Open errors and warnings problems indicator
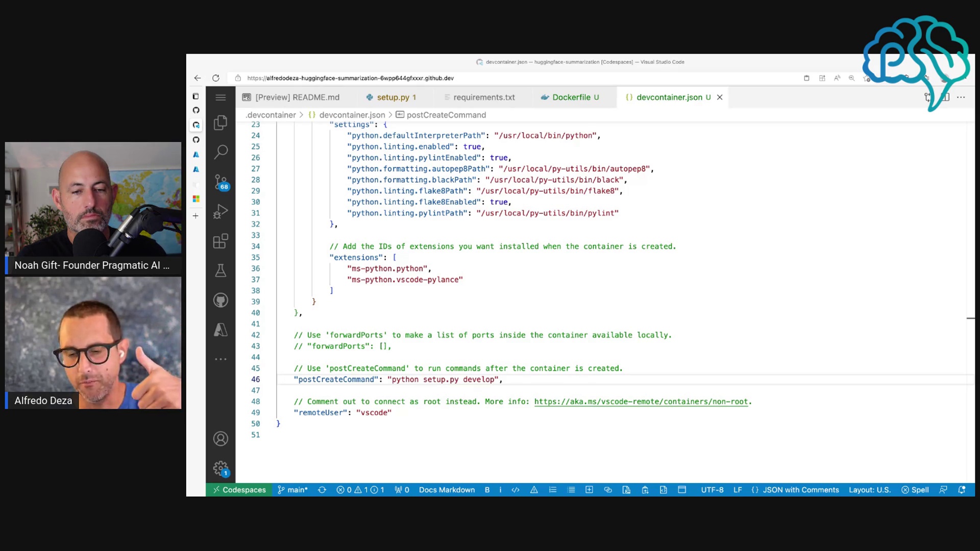 coord(360,490)
